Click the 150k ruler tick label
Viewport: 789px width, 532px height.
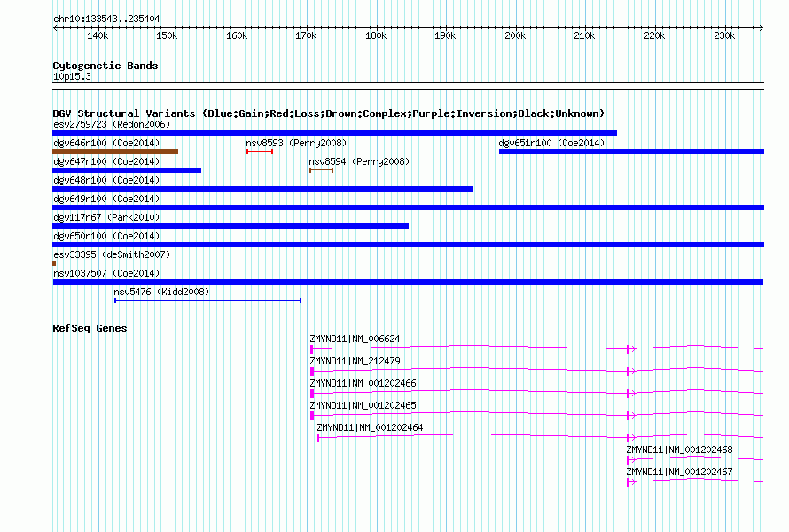167,35
